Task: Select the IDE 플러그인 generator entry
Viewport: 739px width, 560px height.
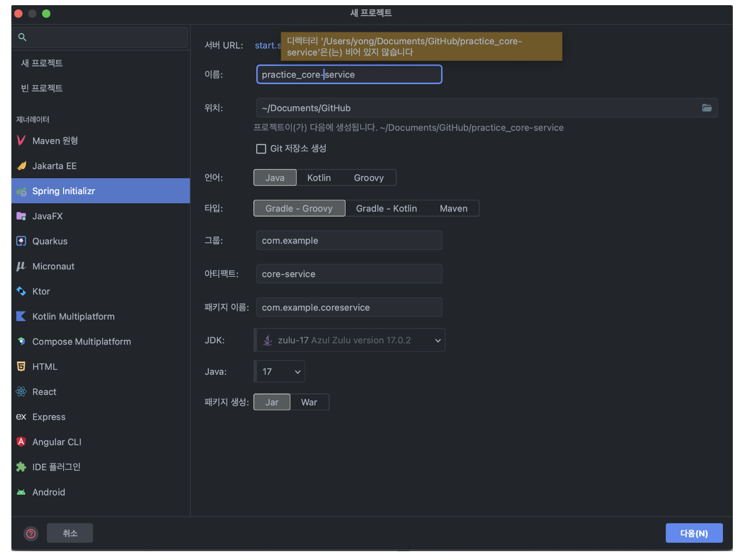Action: pyautogui.click(x=101, y=467)
